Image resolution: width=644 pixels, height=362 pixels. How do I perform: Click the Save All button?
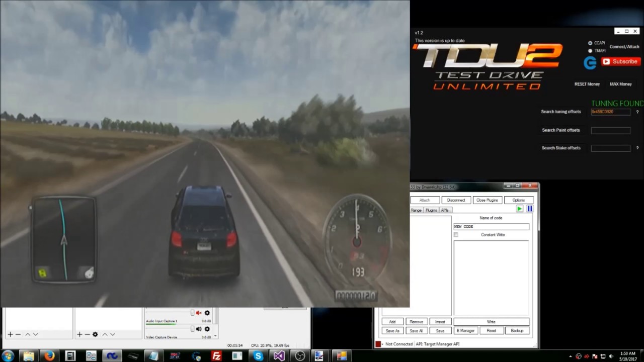416,331
